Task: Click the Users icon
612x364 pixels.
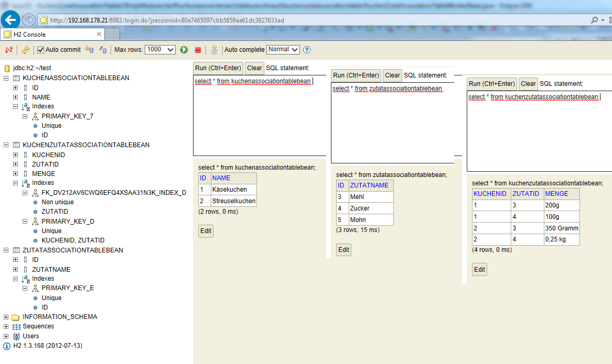Action: coord(16,336)
